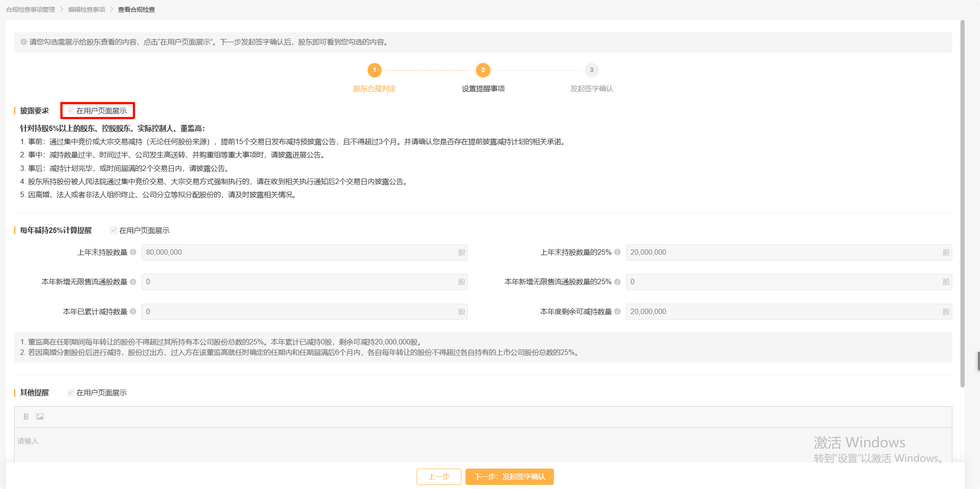
Task: Click the note starting 若因离婚分割股份后进行减持
Action: [301, 353]
